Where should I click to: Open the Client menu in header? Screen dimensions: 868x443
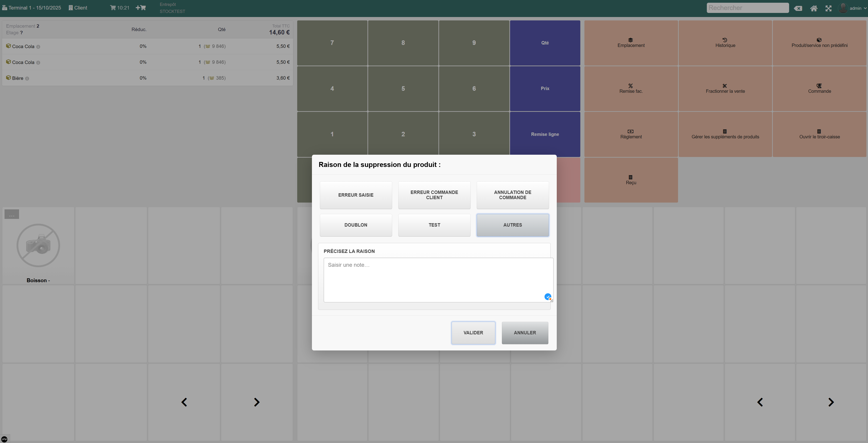click(x=78, y=8)
